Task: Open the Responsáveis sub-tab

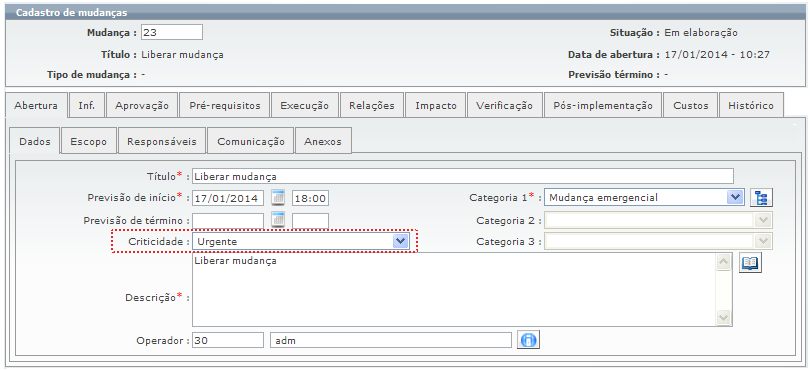Action: pos(162,141)
